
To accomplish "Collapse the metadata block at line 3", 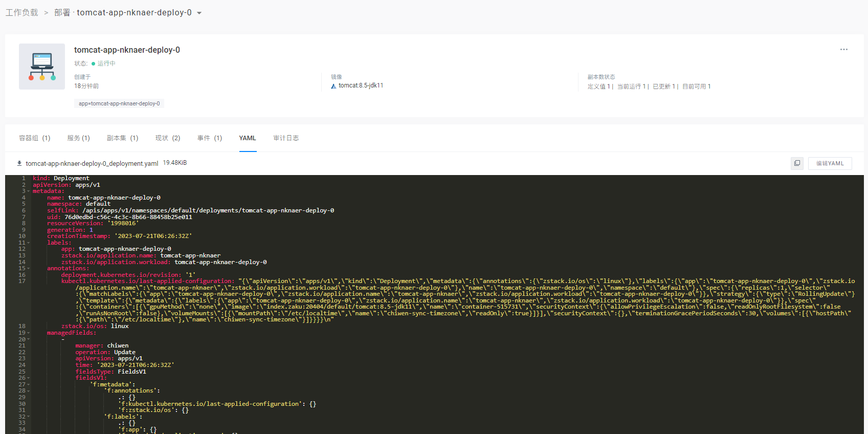I will click(x=29, y=191).
